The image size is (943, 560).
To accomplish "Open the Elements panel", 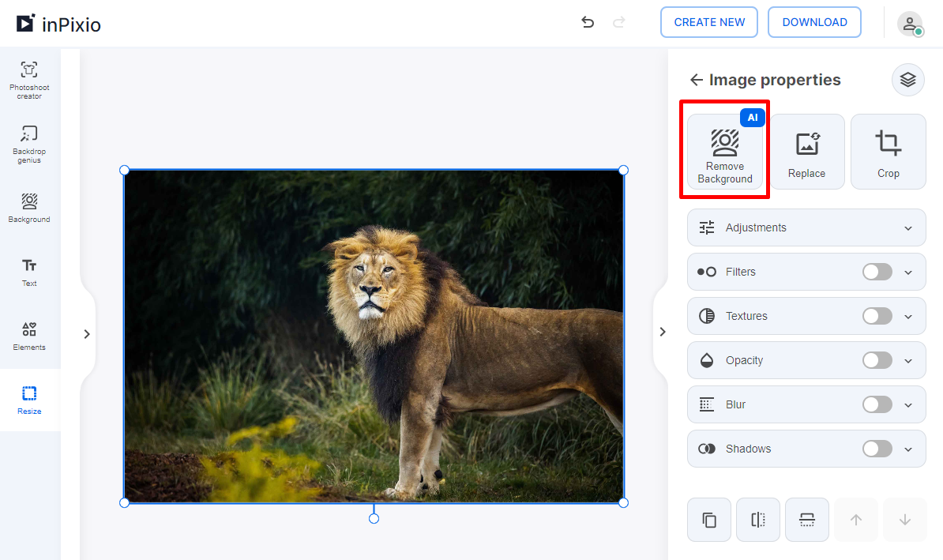I will [28, 335].
